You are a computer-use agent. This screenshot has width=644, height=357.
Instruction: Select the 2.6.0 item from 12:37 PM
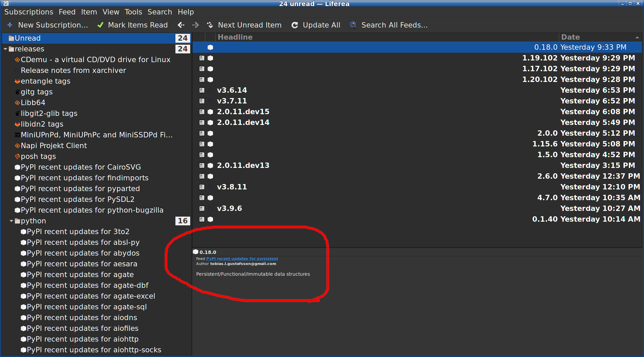[417, 176]
